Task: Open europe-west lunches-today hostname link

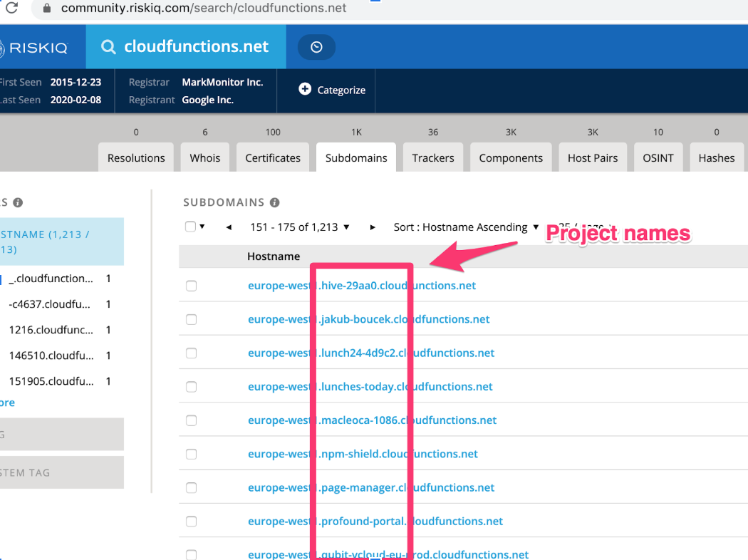Action: click(x=370, y=387)
